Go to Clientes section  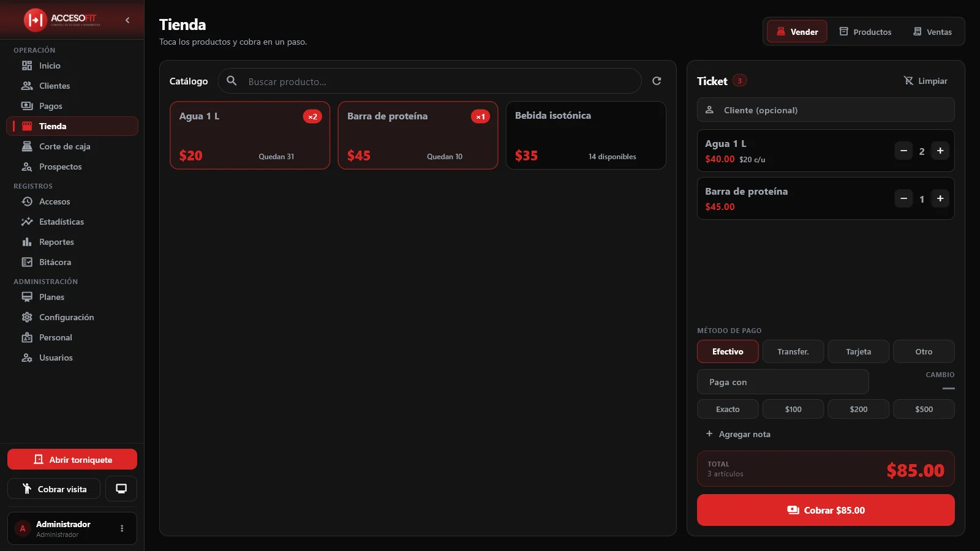[72, 86]
